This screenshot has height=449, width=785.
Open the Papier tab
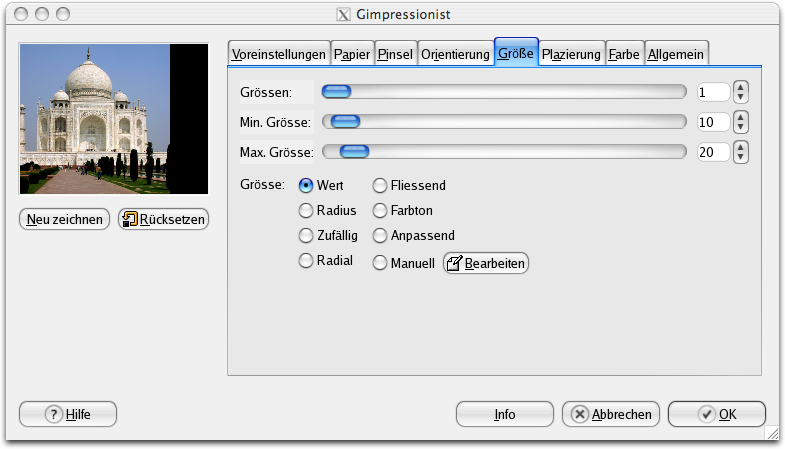pyautogui.click(x=352, y=54)
